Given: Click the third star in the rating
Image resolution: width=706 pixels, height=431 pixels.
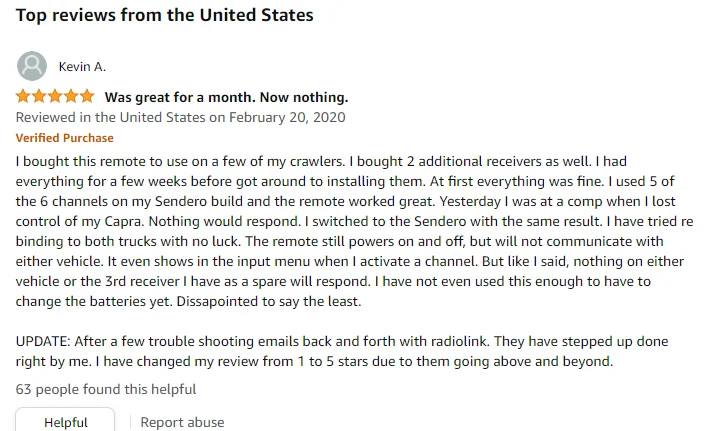Looking at the screenshot, I should [56, 97].
